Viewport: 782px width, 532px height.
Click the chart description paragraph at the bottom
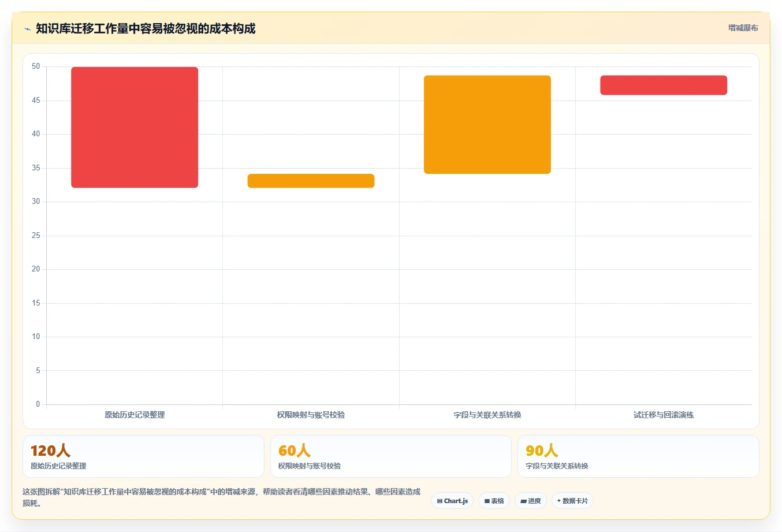click(222, 497)
